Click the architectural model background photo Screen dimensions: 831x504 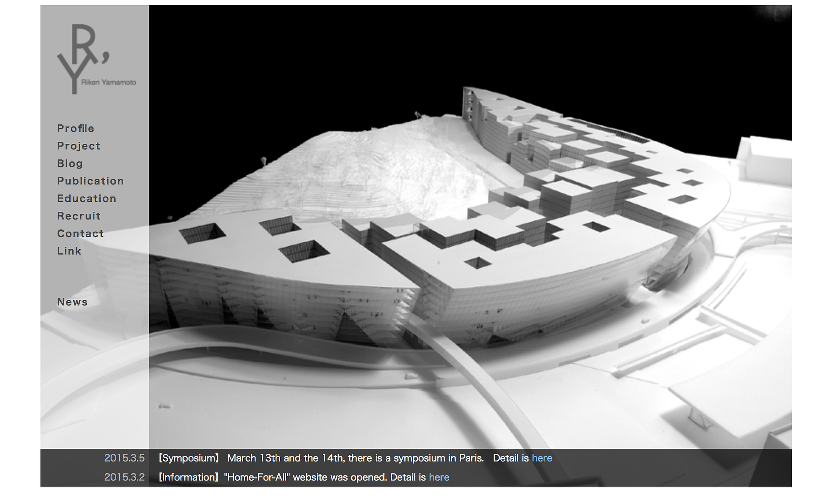(470, 227)
